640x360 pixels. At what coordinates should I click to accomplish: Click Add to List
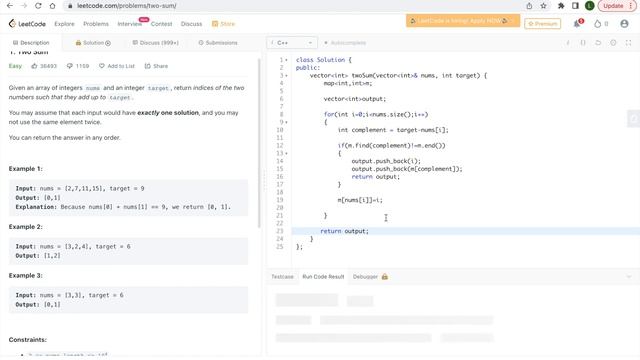point(116,66)
